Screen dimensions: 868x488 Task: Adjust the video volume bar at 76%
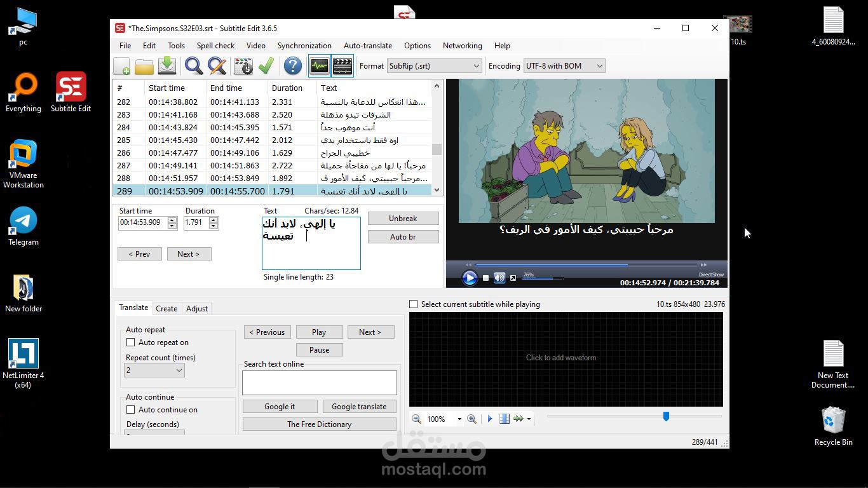543,278
